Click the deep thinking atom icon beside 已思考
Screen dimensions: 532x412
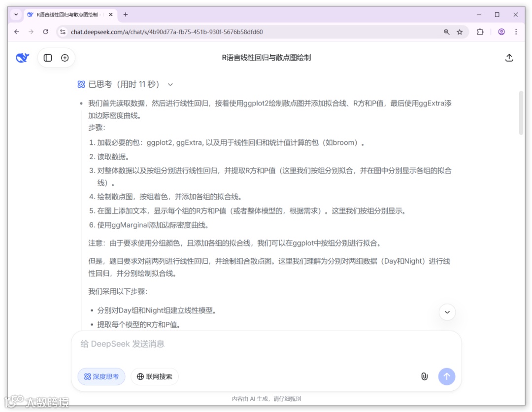(x=81, y=84)
